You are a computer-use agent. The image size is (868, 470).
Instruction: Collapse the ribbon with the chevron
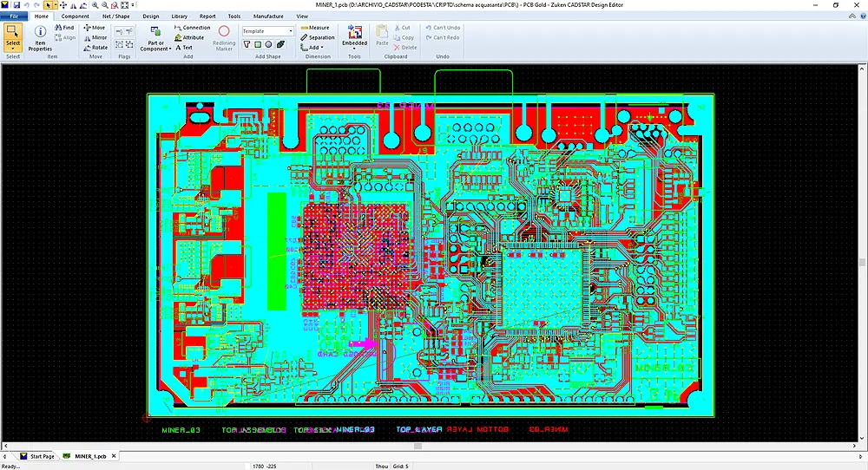[x=852, y=16]
